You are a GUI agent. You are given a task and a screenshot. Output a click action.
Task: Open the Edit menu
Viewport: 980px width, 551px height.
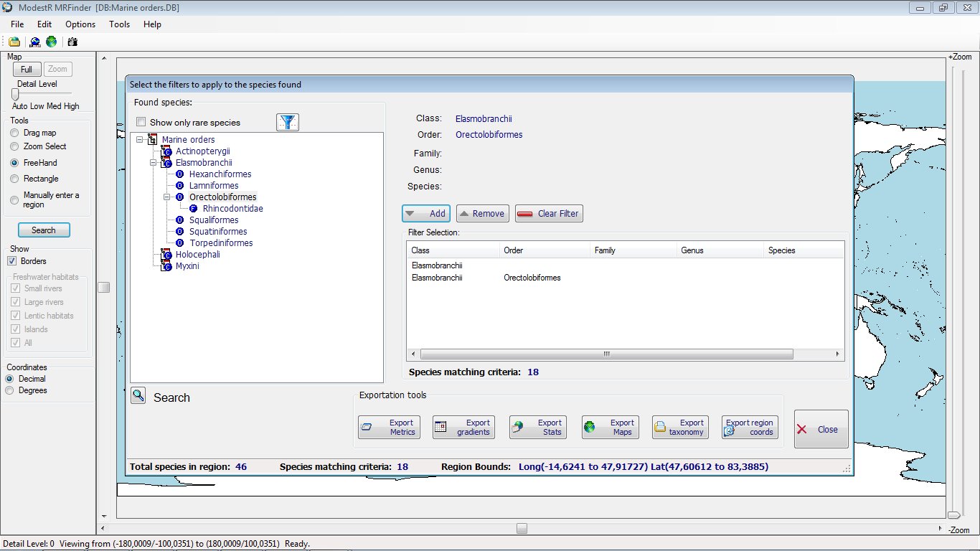[44, 24]
